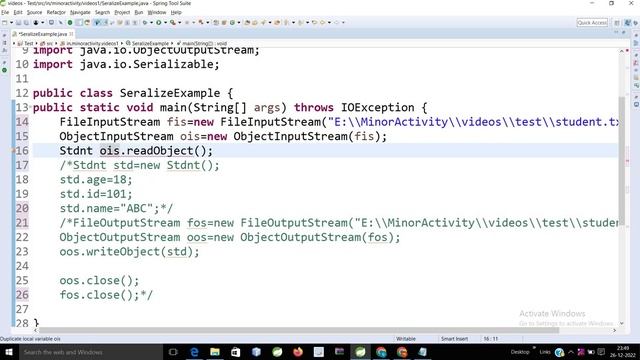
Task: Open the Search menu
Action: point(102,12)
